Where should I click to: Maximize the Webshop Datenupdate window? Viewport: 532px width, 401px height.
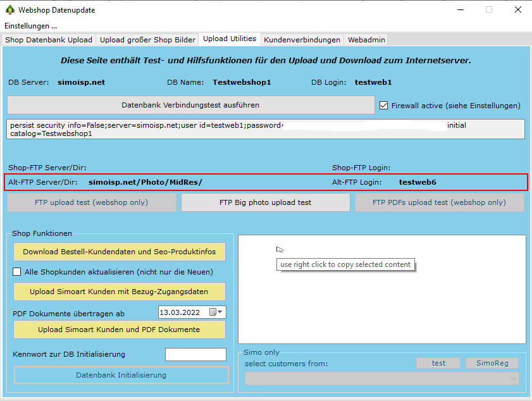[488, 10]
